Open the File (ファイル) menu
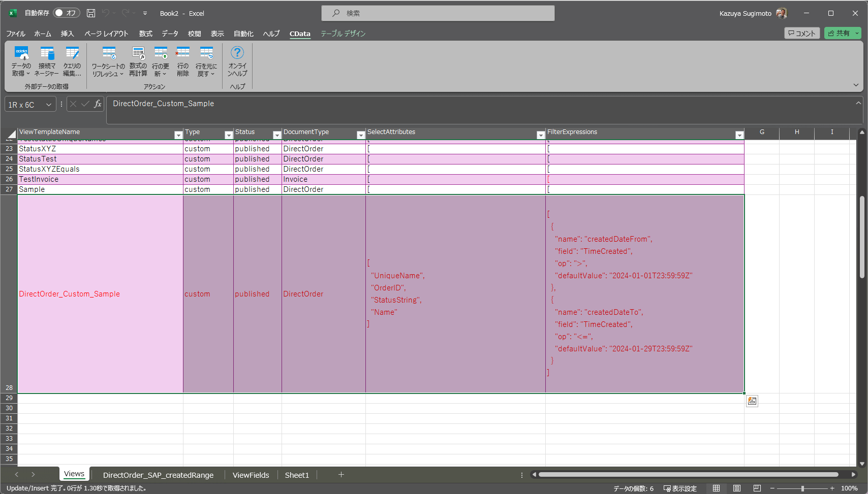Image resolution: width=868 pixels, height=494 pixels. pos(16,34)
